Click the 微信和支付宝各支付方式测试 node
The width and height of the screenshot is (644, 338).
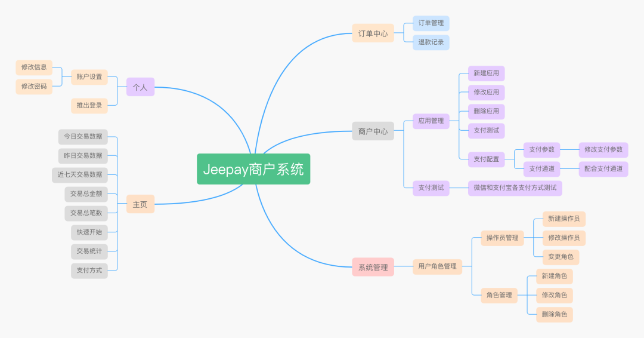(515, 188)
